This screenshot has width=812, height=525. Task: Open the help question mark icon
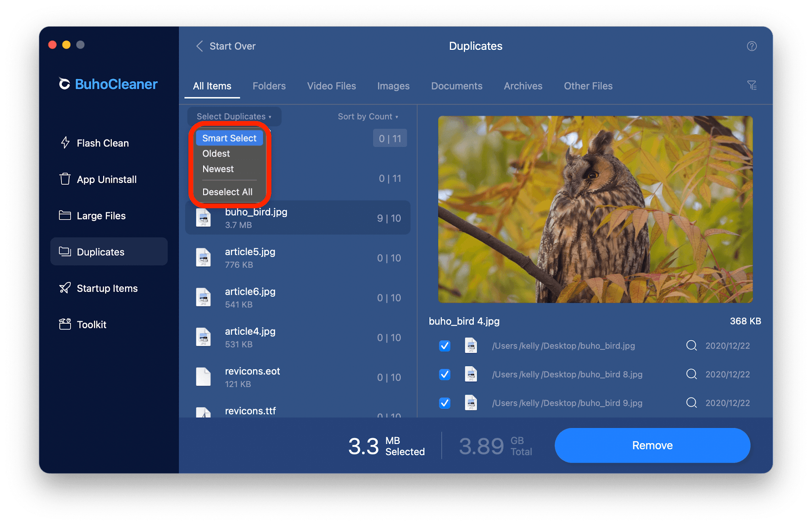(752, 46)
